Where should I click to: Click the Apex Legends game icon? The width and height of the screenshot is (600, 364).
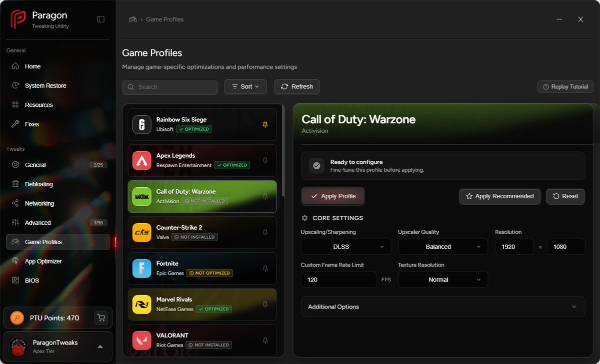click(x=141, y=160)
